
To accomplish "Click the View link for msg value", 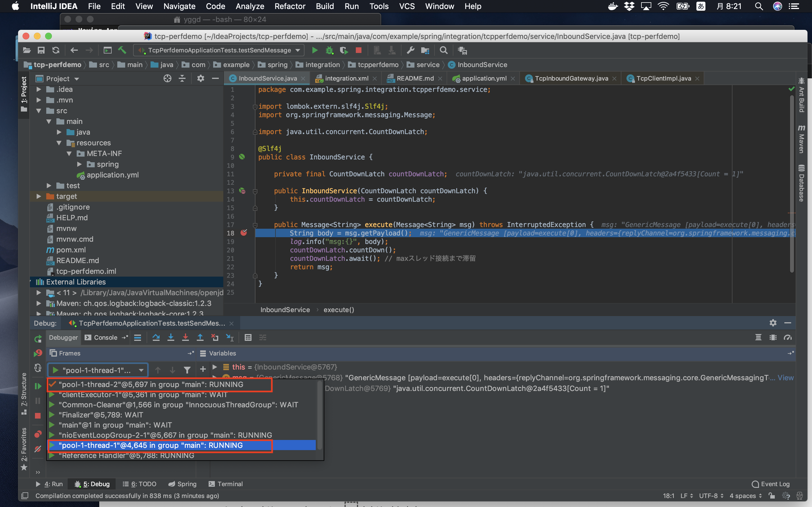I will (785, 377).
